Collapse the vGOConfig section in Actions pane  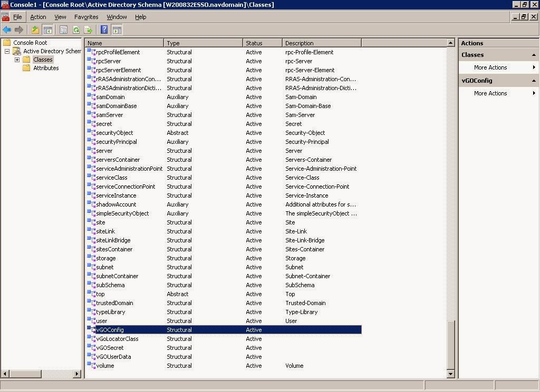(x=534, y=81)
